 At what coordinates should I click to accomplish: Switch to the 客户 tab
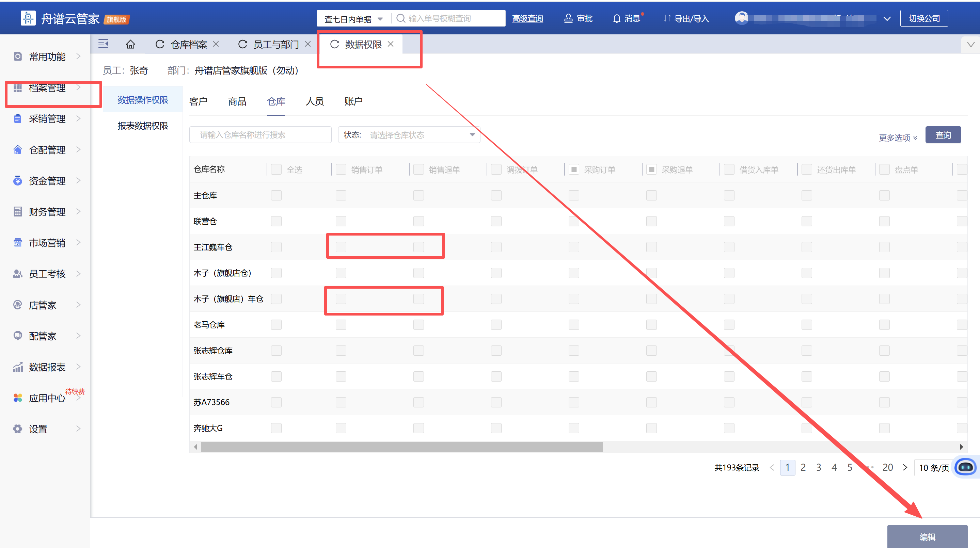[198, 101]
